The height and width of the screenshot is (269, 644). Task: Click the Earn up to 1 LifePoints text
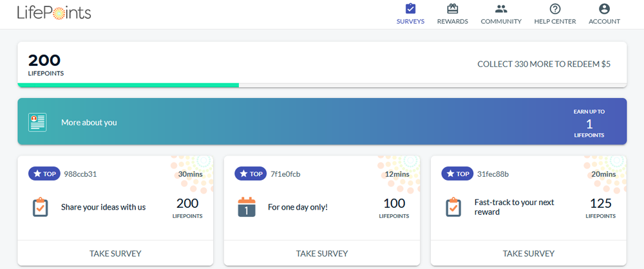(589, 123)
